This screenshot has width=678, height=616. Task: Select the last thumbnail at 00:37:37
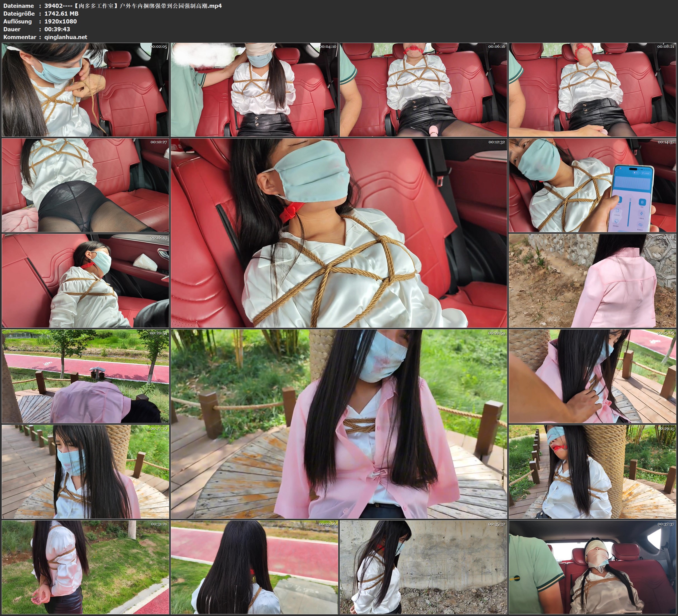[x=592, y=567]
